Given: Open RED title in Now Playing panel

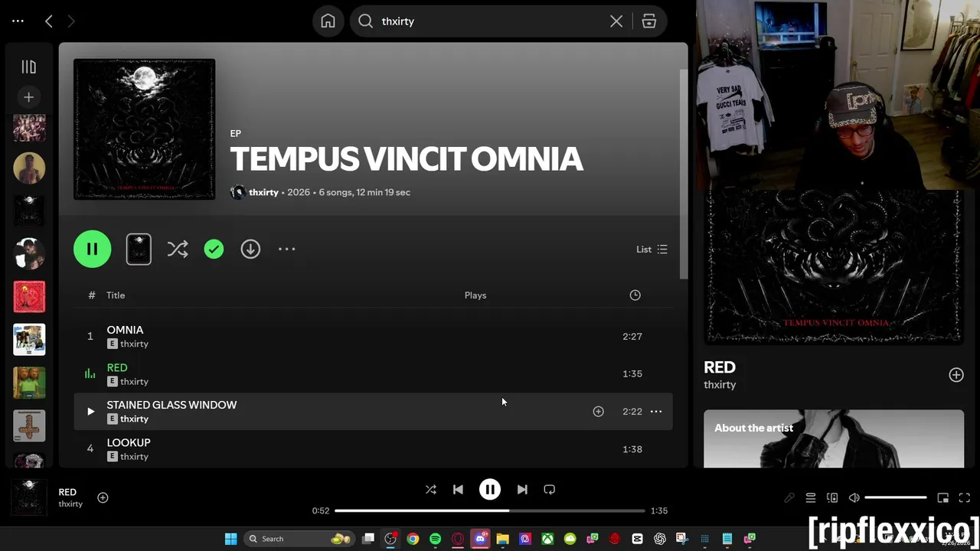Looking at the screenshot, I should [x=720, y=367].
